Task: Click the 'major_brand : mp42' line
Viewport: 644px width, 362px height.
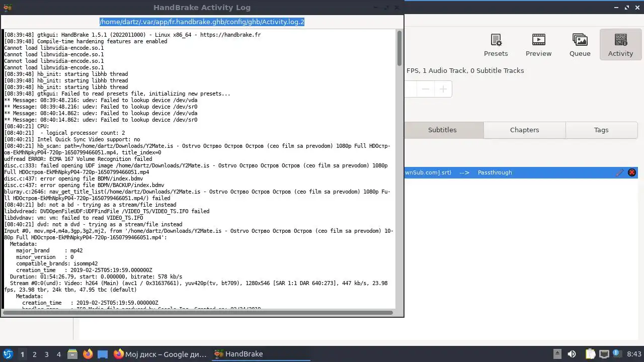Action: click(x=49, y=250)
